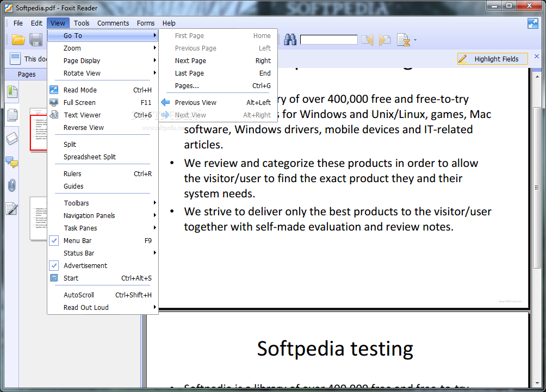Select Reverse View menu entry
The width and height of the screenshot is (546, 392).
(103, 127)
